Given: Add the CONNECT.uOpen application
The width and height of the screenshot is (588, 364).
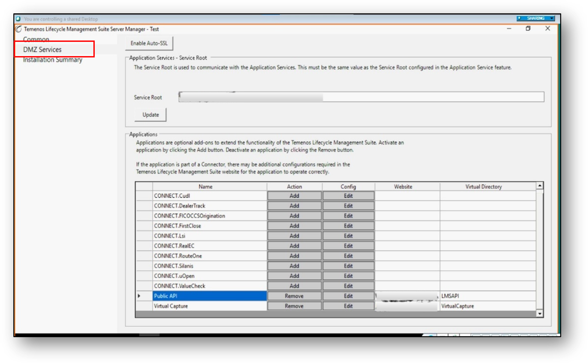Looking at the screenshot, I should (294, 276).
